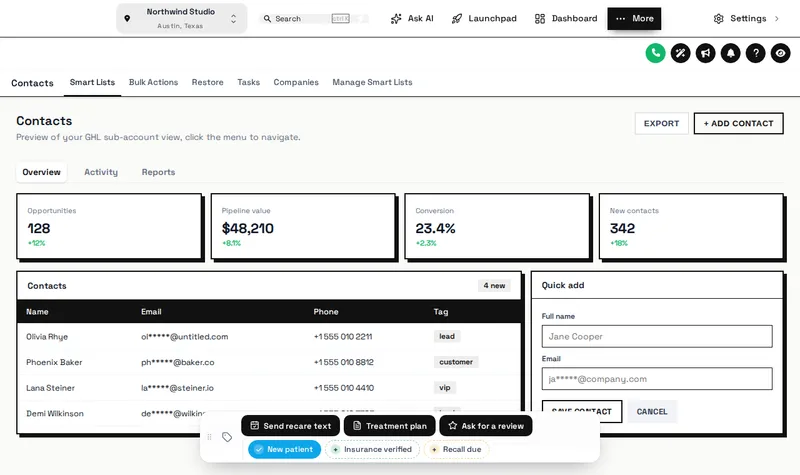Expand the Northwind Studio account switcher
Screen dimensions: 800x475
pos(182,18)
